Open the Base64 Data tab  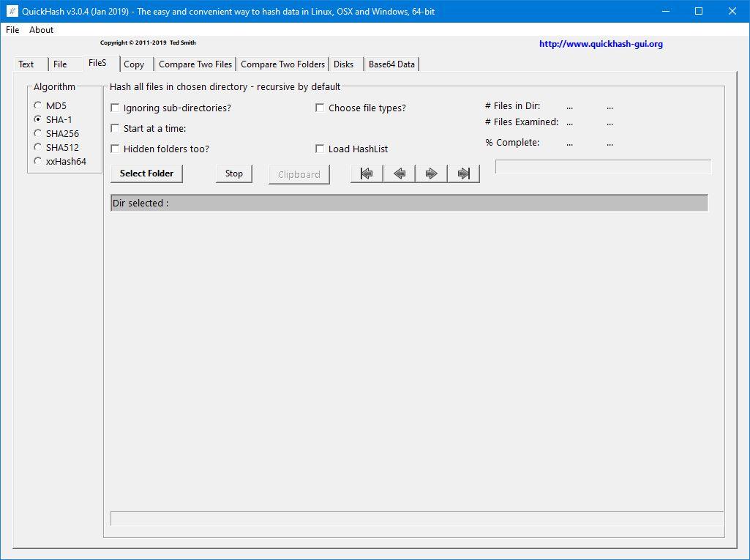pyautogui.click(x=391, y=64)
